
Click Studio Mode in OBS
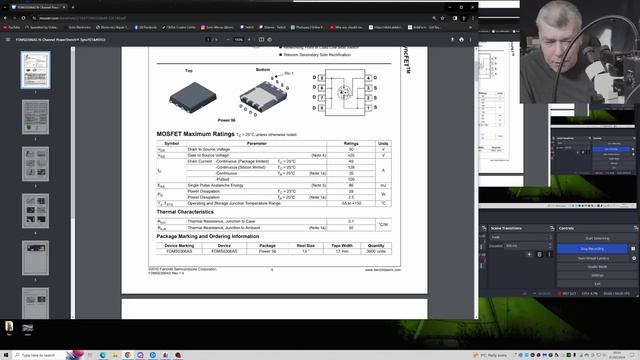point(597,267)
